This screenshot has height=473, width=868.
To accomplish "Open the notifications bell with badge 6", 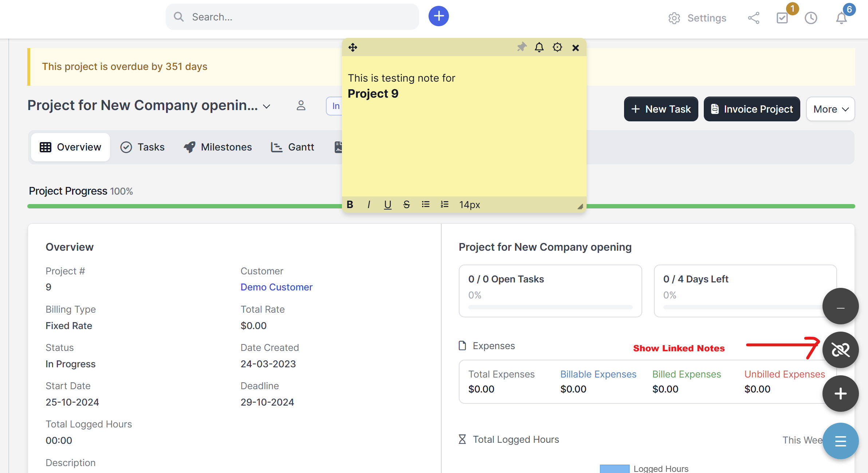I will [x=841, y=18].
